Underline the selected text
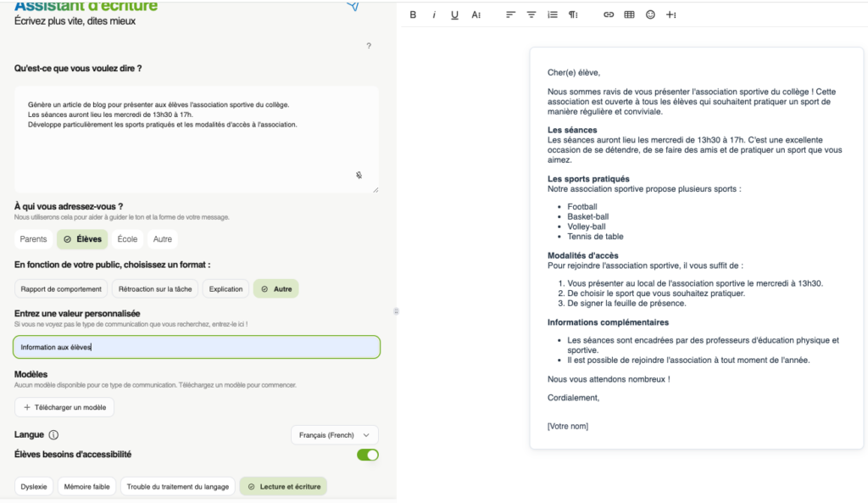This screenshot has height=503, width=868. coord(454,14)
